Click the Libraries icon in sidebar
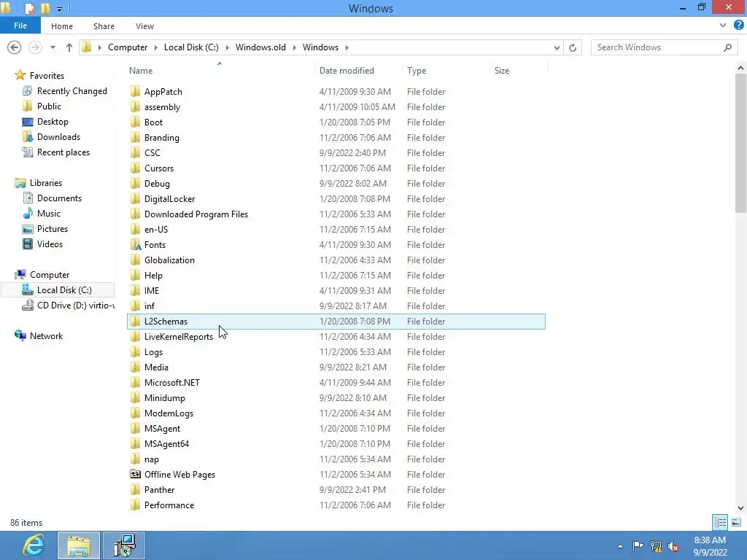Screen dimensions: 747x560 pyautogui.click(x=20, y=183)
